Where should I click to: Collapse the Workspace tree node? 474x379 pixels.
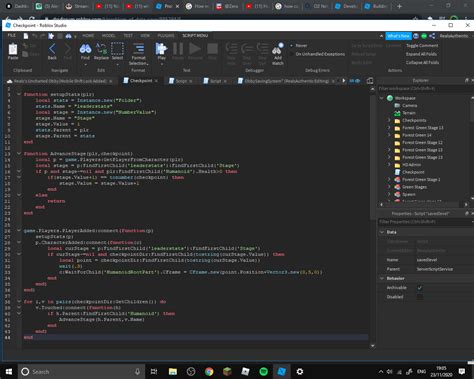(x=382, y=98)
